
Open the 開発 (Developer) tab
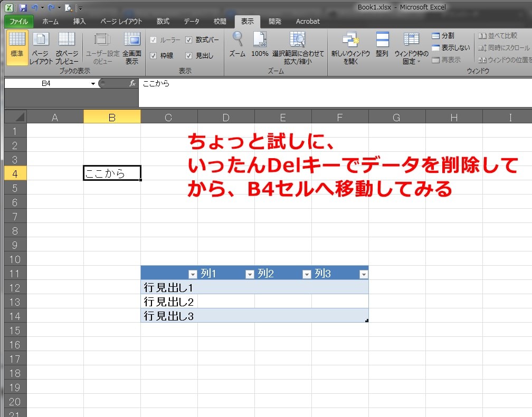[x=274, y=22]
